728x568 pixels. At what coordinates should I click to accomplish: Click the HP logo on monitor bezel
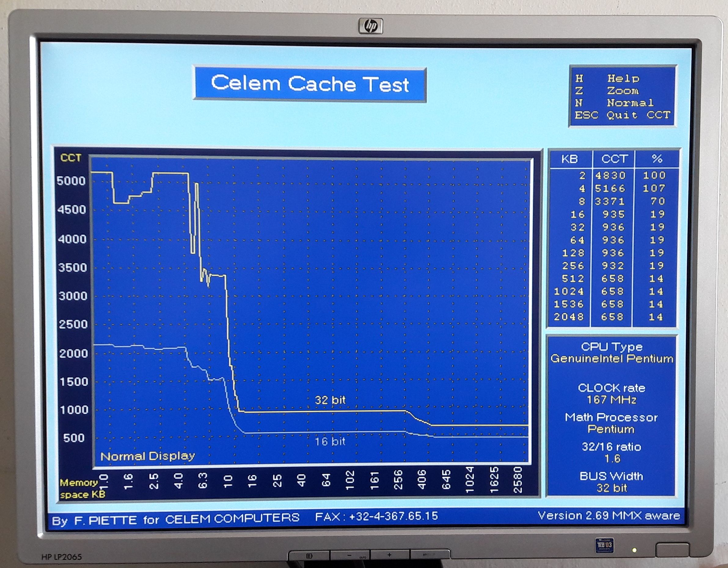coord(370,26)
